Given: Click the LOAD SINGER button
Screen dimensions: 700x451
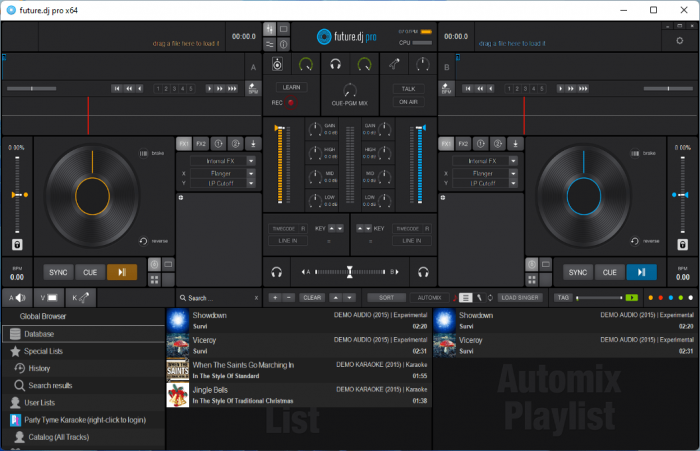Looking at the screenshot, I should tap(522, 298).
